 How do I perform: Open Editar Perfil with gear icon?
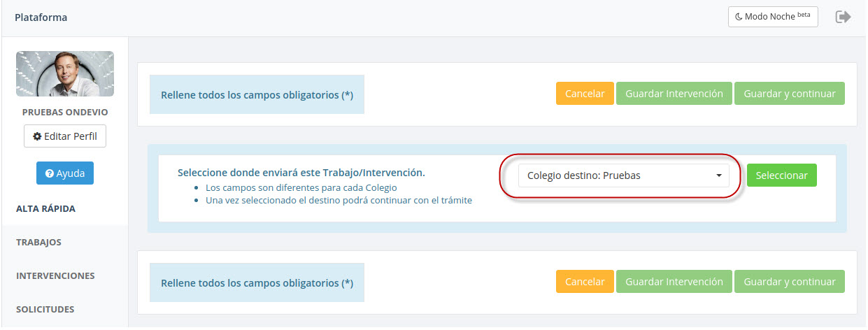pos(65,136)
